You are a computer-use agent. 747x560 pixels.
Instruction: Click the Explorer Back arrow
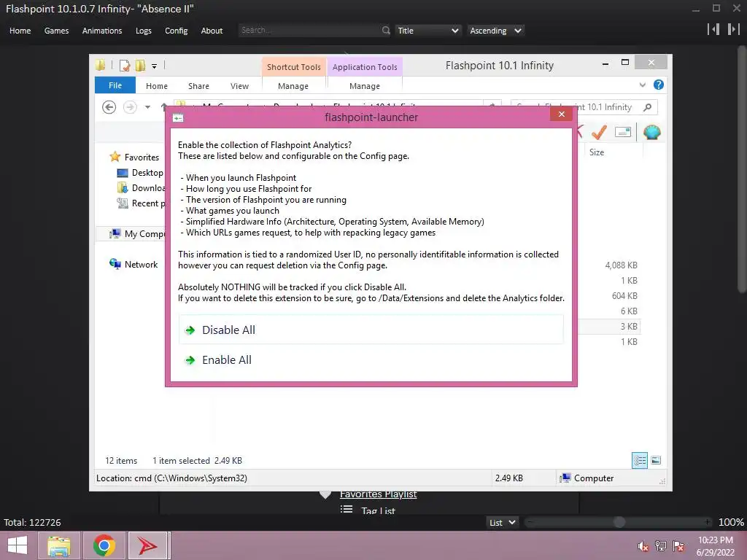click(x=109, y=107)
